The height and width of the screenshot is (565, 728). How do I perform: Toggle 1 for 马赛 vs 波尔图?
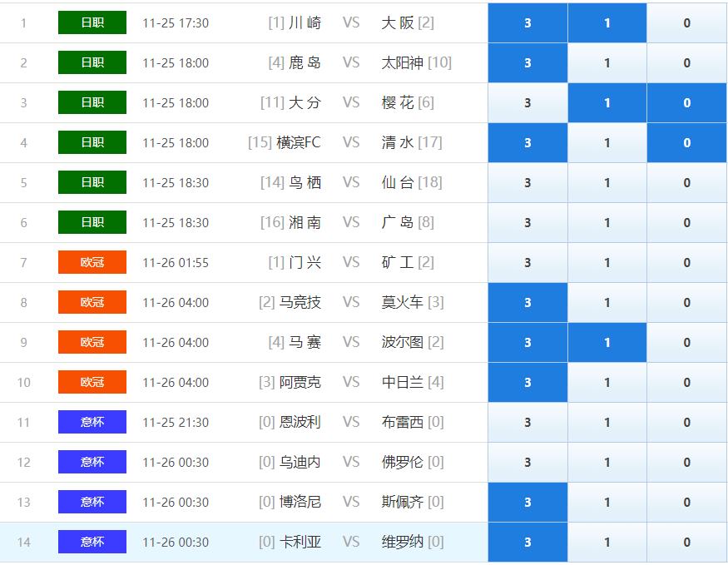[x=607, y=343]
